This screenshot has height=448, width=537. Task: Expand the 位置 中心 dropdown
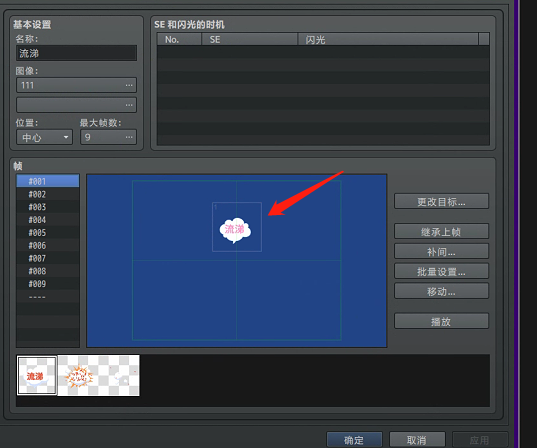tap(45, 137)
